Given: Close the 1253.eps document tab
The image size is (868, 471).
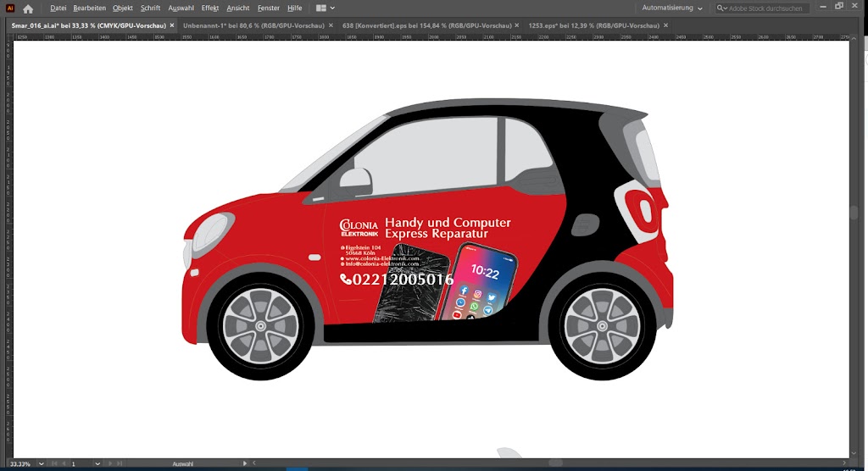Looking at the screenshot, I should tap(666, 25).
